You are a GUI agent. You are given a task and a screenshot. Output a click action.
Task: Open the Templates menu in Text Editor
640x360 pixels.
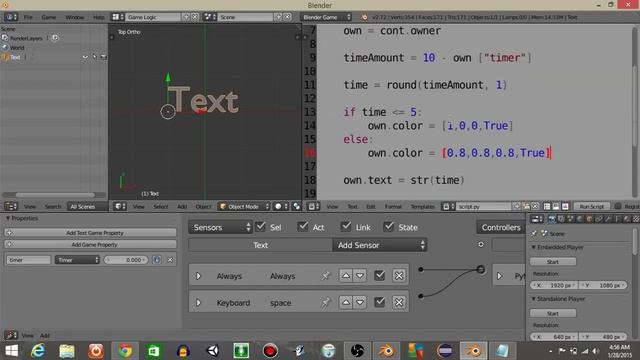click(x=422, y=207)
